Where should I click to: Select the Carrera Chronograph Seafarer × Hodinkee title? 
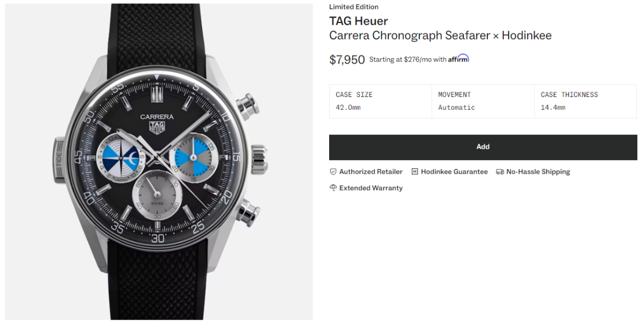point(440,36)
